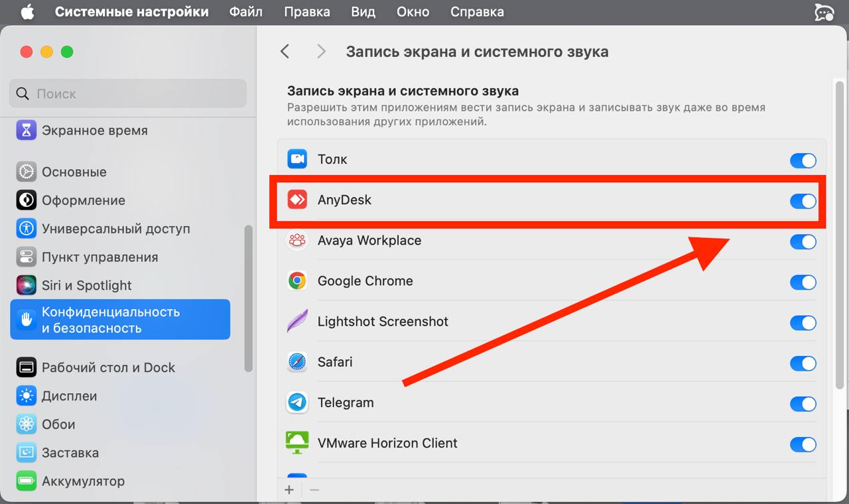Screen dimensions: 849x504
Task: Open the Справка menu
Action: (x=477, y=12)
